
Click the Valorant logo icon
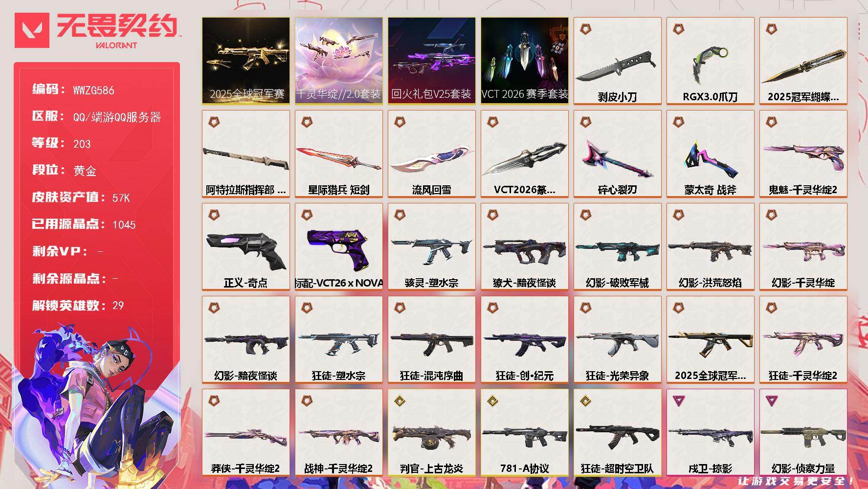click(x=32, y=30)
